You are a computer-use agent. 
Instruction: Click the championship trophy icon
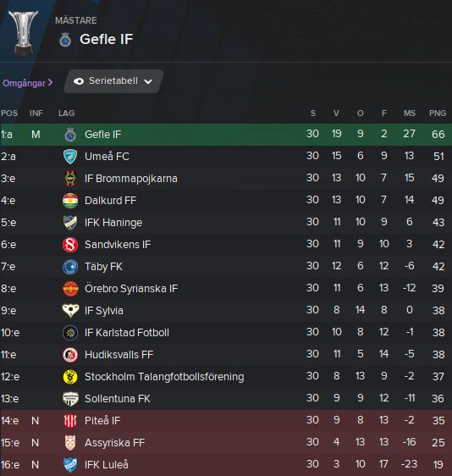point(24,32)
